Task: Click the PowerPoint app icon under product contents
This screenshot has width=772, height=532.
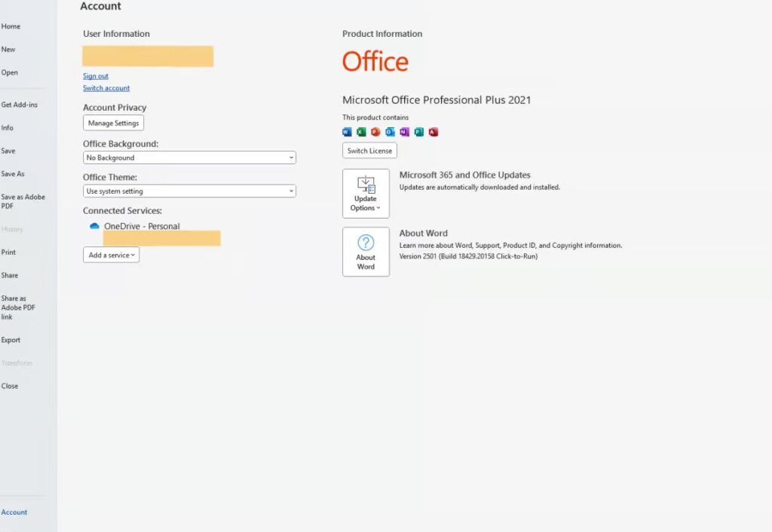Action: (375, 132)
